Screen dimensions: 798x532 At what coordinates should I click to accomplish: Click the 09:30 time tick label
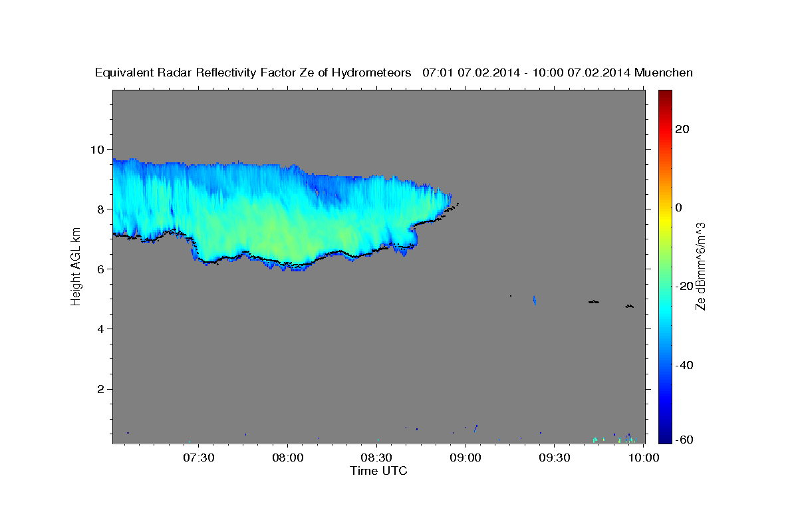pos(555,458)
